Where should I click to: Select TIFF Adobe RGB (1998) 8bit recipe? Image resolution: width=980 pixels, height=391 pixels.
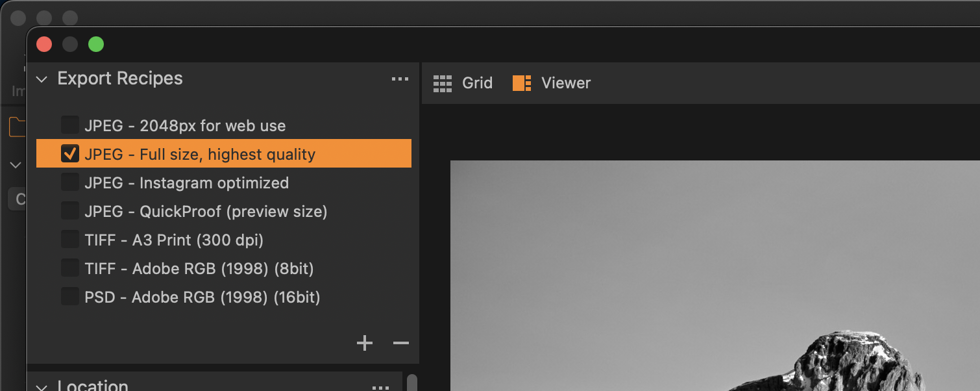[x=199, y=269]
